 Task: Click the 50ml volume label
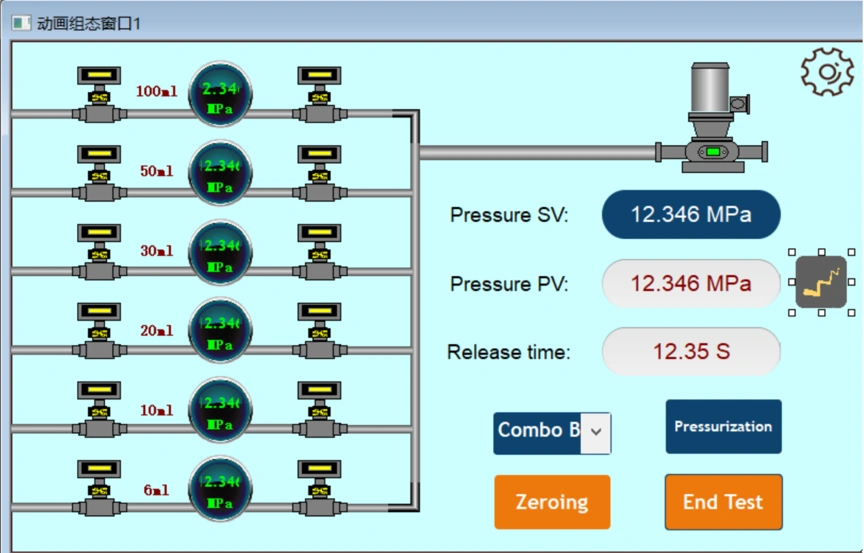156,171
